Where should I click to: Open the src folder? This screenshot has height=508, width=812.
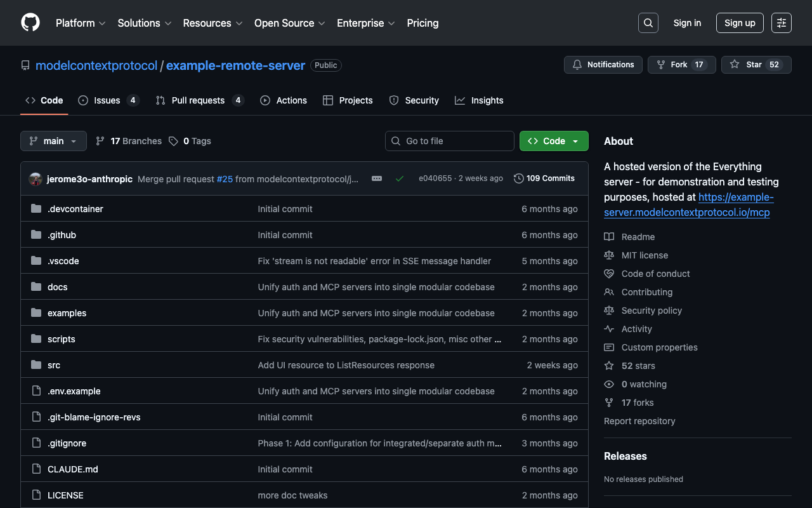click(54, 365)
